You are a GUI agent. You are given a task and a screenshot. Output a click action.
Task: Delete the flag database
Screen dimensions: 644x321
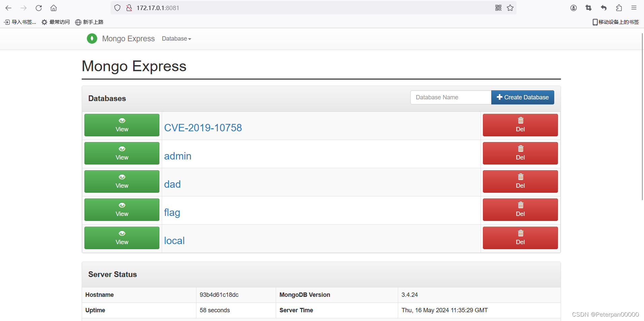click(520, 210)
